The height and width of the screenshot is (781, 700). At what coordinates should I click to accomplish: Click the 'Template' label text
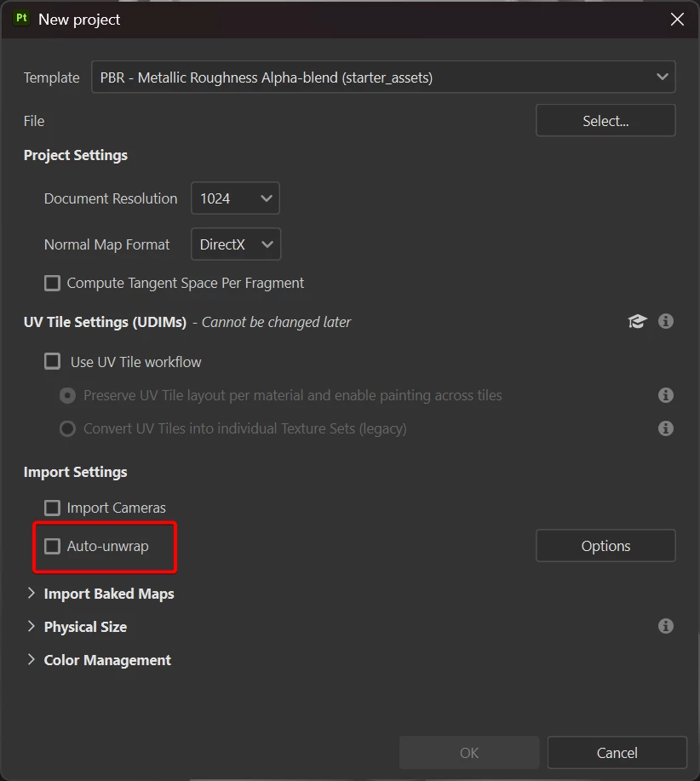51,78
